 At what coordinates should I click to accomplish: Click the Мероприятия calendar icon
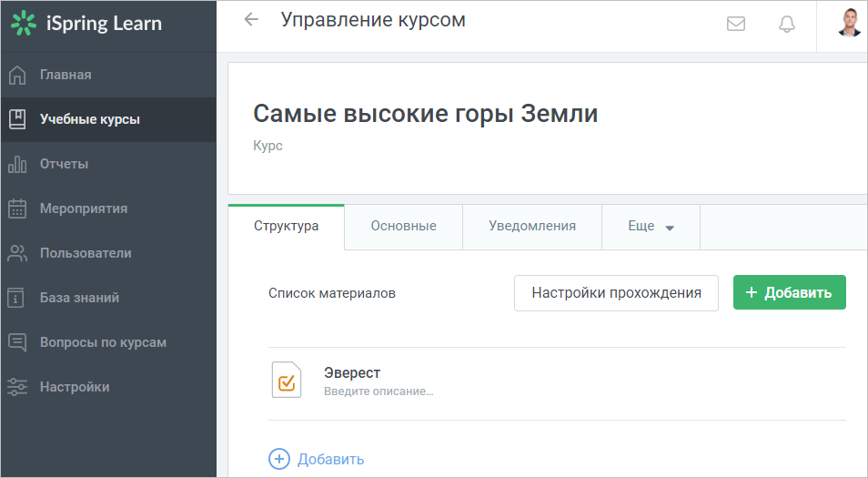(17, 208)
